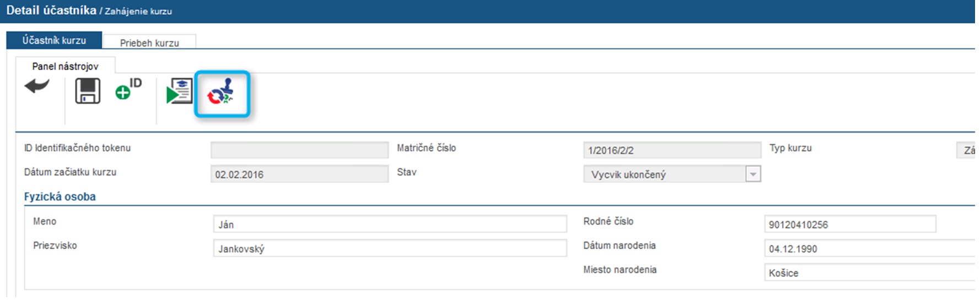980x301 pixels.
Task: Click the ID Identifikačného tokenu field
Action: [299, 150]
